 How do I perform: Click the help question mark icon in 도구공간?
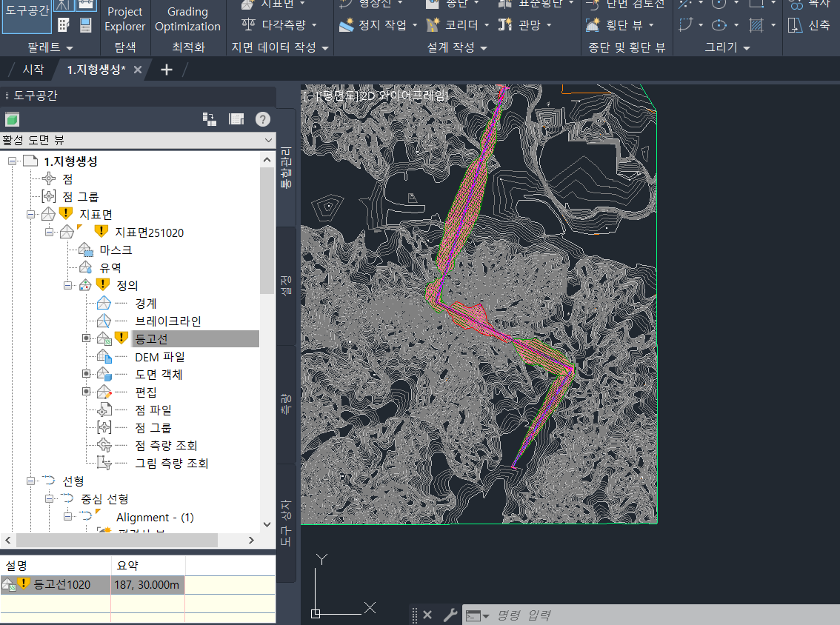pos(263,119)
